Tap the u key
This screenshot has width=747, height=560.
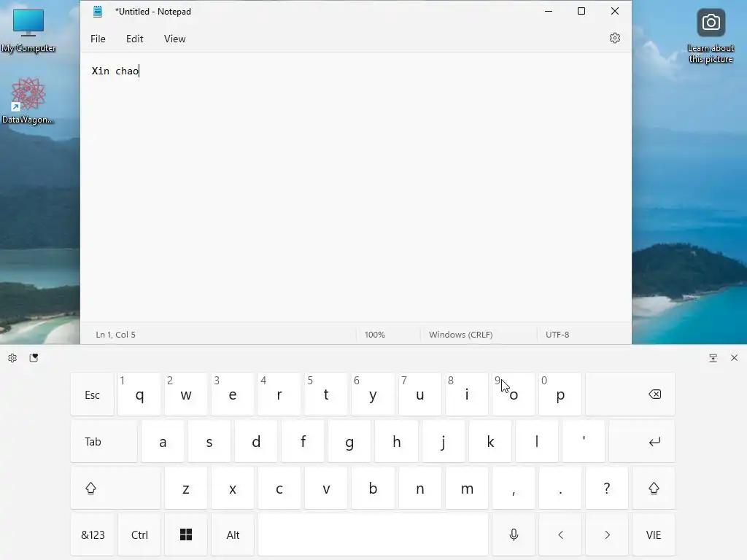(419, 394)
